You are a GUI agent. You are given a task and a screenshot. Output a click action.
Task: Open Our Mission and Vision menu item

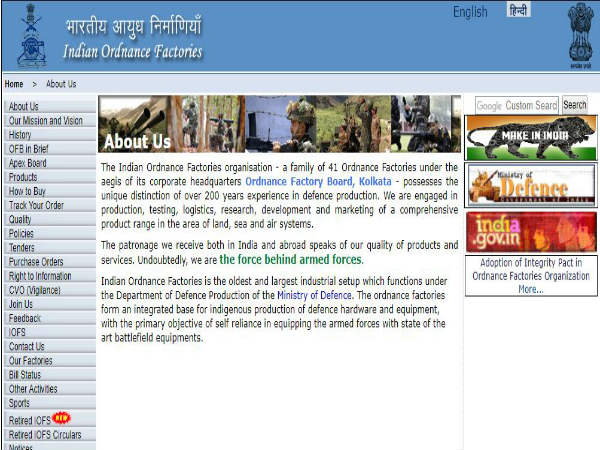click(x=46, y=121)
